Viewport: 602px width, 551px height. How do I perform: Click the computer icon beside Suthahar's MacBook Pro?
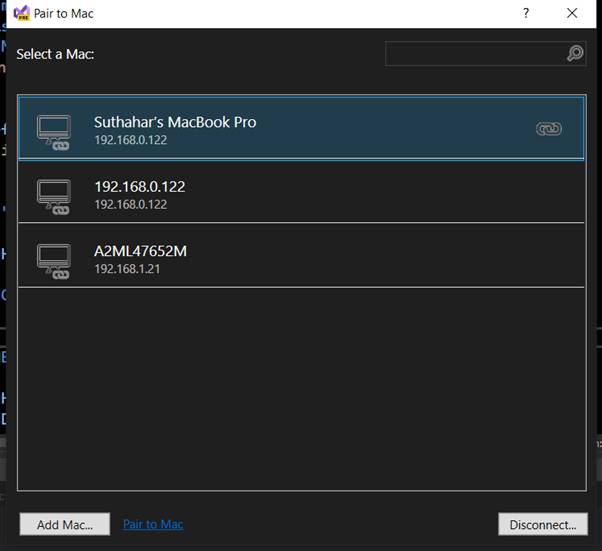point(54,132)
